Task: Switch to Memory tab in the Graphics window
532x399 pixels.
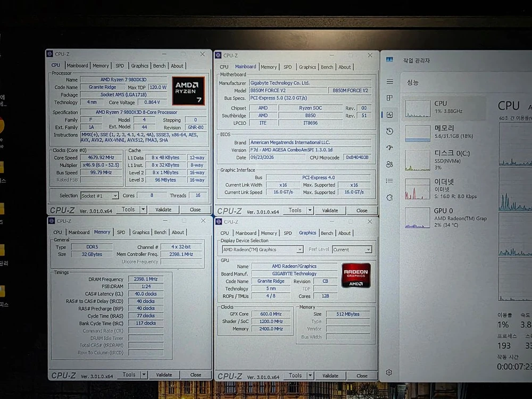Action: point(269,233)
